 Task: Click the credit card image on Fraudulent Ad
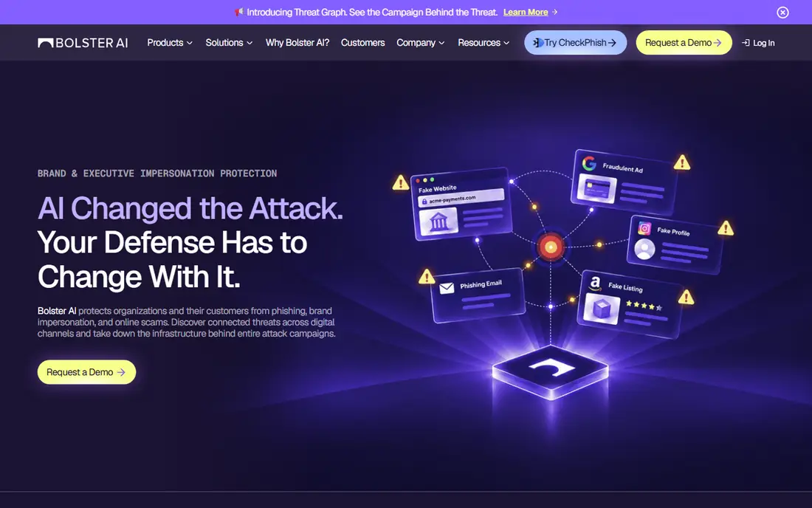coord(597,188)
